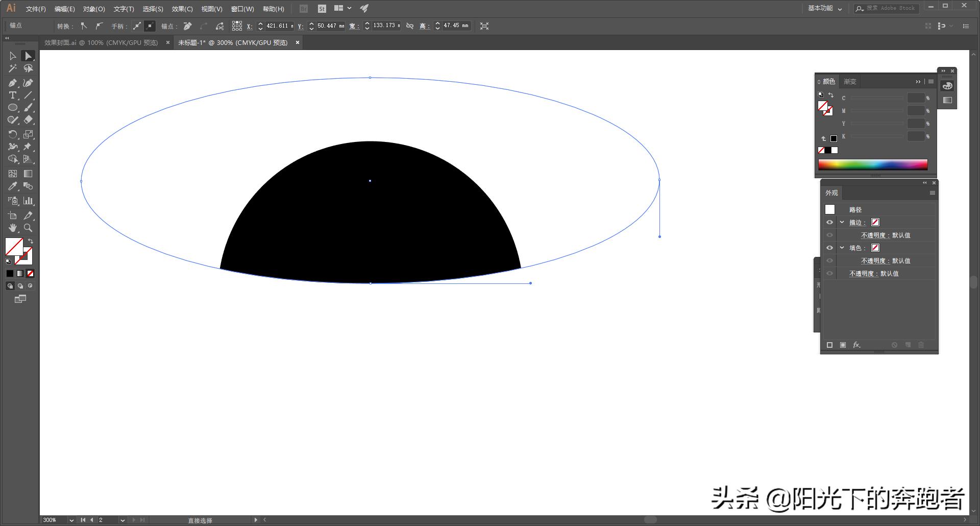Open the arrange documents dropdown arrow

click(350, 8)
